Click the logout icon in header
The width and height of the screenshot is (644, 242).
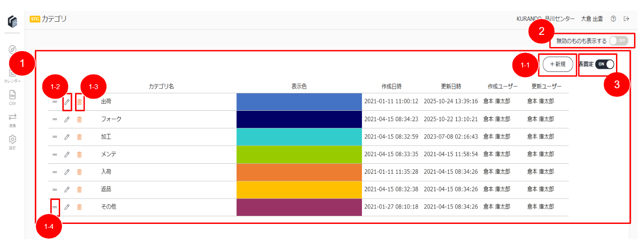pos(626,19)
